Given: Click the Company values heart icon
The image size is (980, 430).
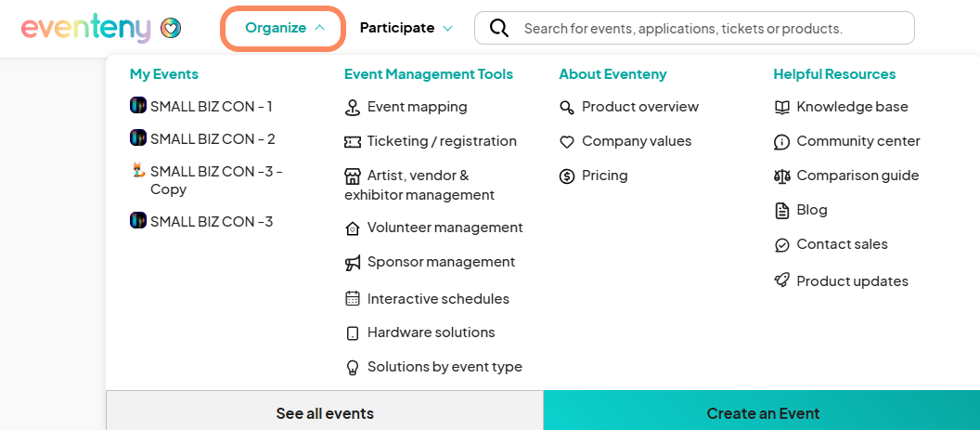Looking at the screenshot, I should coord(566,143).
